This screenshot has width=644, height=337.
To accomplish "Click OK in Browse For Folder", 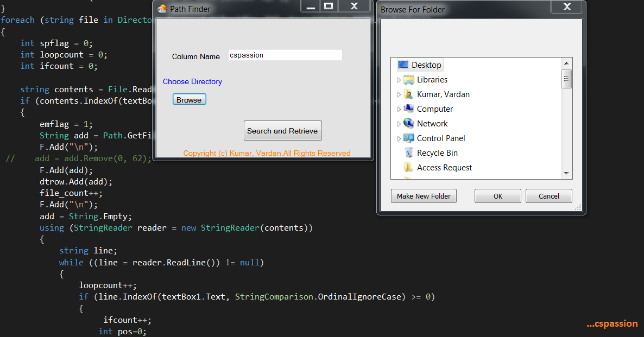I will (498, 196).
